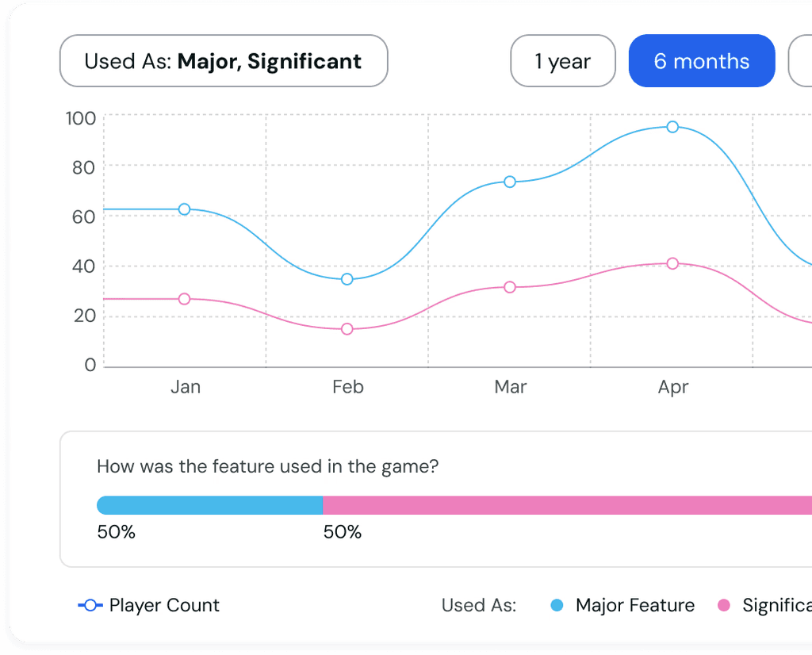Viewport: 812px width, 655px height.
Task: Toggle the Player Count legend icon
Action: tap(90, 605)
